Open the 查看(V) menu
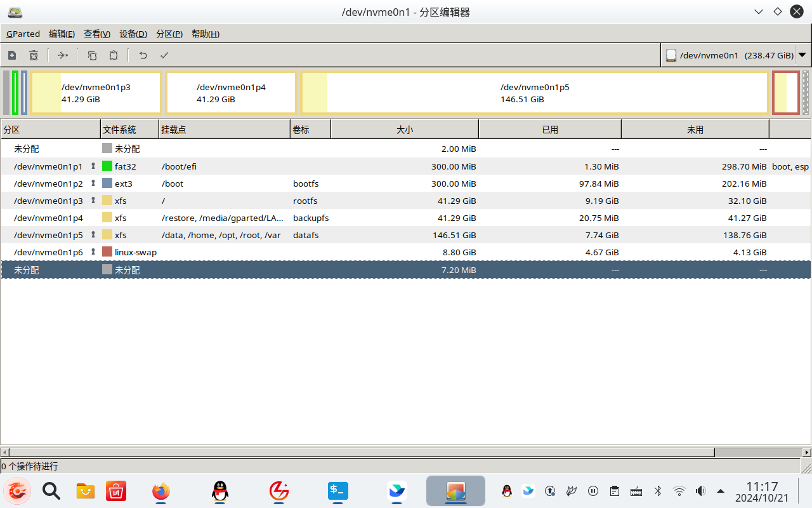 (97, 34)
